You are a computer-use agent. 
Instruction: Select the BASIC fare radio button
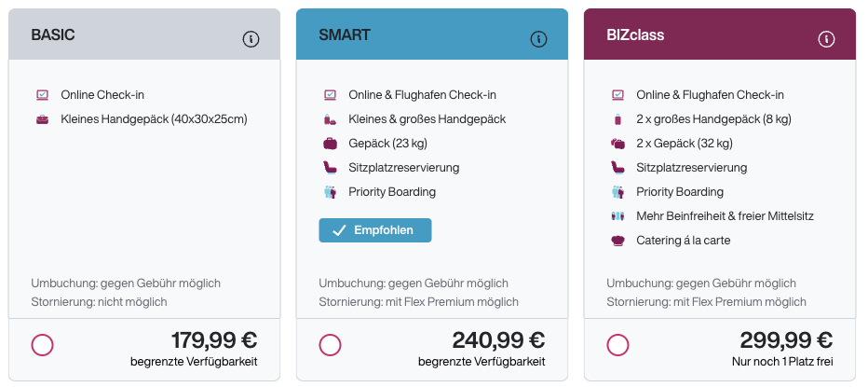pyautogui.click(x=43, y=345)
